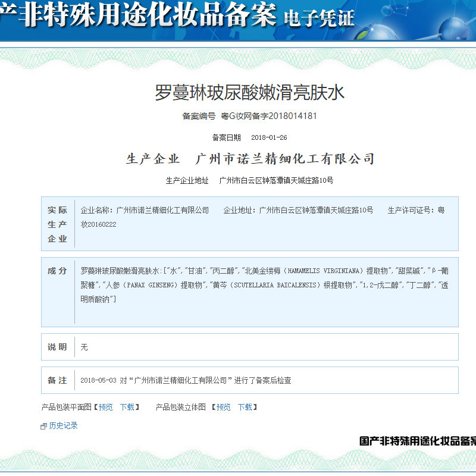Click 企业名称 entry in production box
This screenshot has height=476, width=476.
145,210
